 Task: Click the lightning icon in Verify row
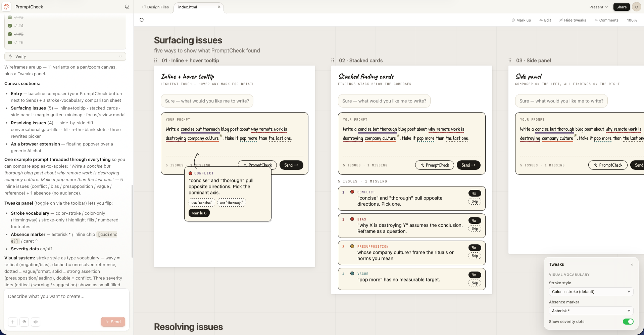pos(10,56)
